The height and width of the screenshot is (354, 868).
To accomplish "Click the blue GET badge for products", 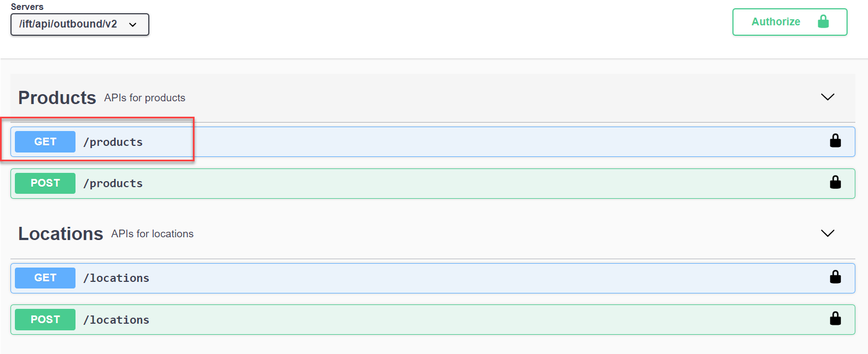I will point(45,141).
